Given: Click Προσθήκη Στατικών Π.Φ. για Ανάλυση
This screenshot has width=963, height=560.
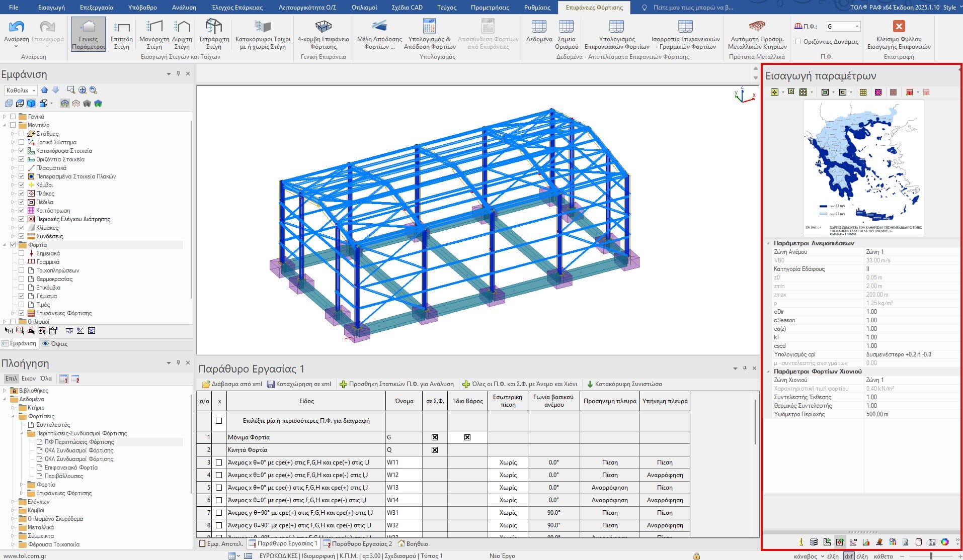Looking at the screenshot, I should pyautogui.click(x=396, y=384).
